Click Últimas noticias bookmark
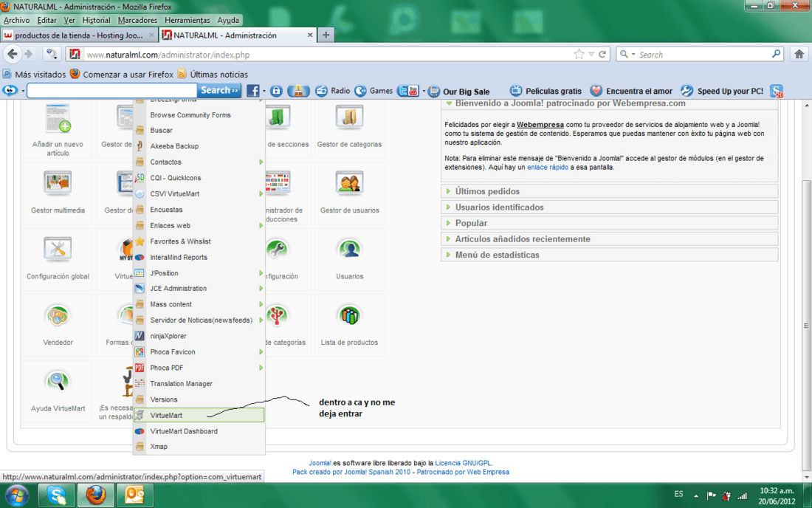Image resolution: width=812 pixels, height=508 pixels. click(213, 74)
